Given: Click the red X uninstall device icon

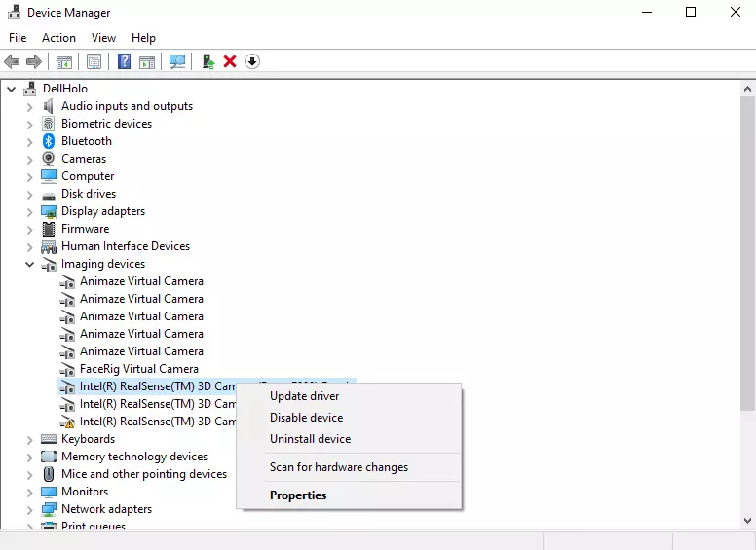Looking at the screenshot, I should pyautogui.click(x=230, y=61).
